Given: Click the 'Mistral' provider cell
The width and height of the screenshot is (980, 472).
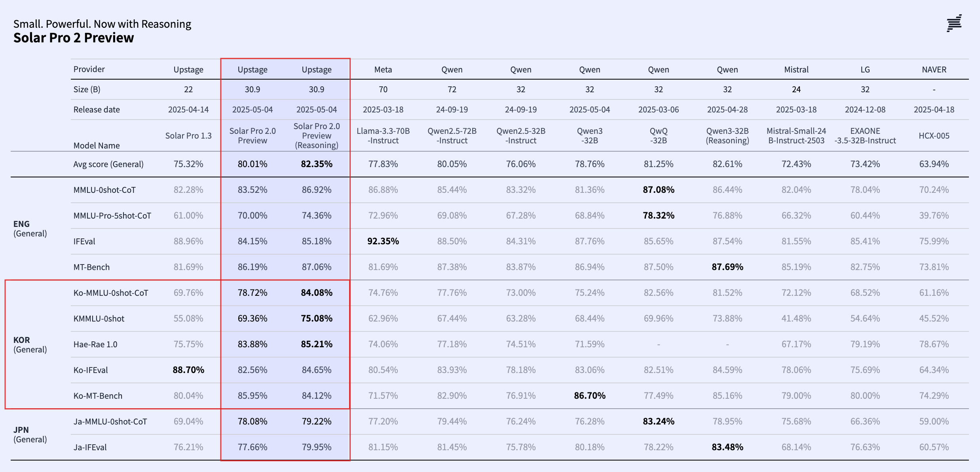Looking at the screenshot, I should [x=796, y=70].
